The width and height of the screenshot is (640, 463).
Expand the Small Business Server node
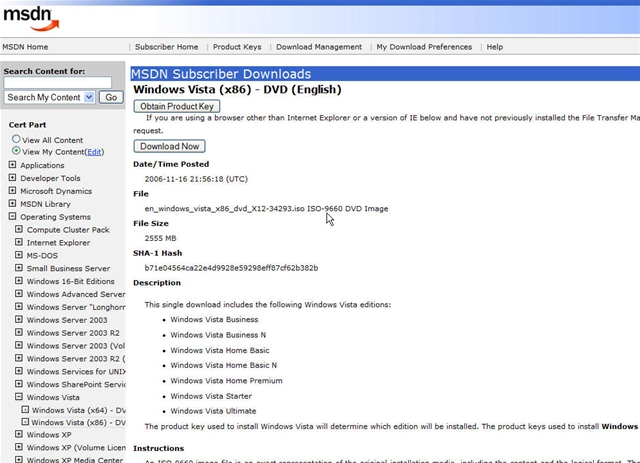(x=19, y=268)
